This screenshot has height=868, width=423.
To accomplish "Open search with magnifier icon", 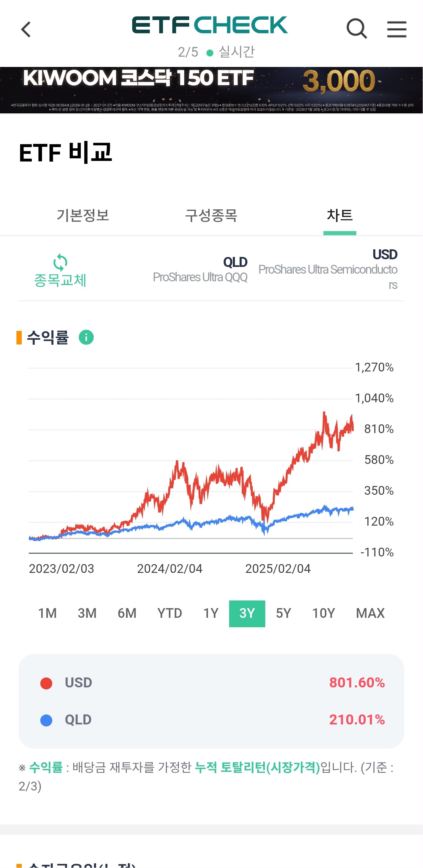I will (x=356, y=29).
